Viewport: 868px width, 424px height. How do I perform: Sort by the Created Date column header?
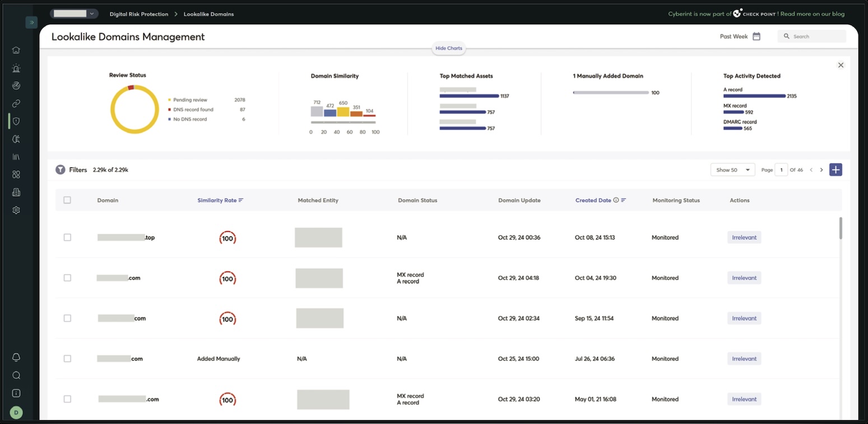click(593, 200)
